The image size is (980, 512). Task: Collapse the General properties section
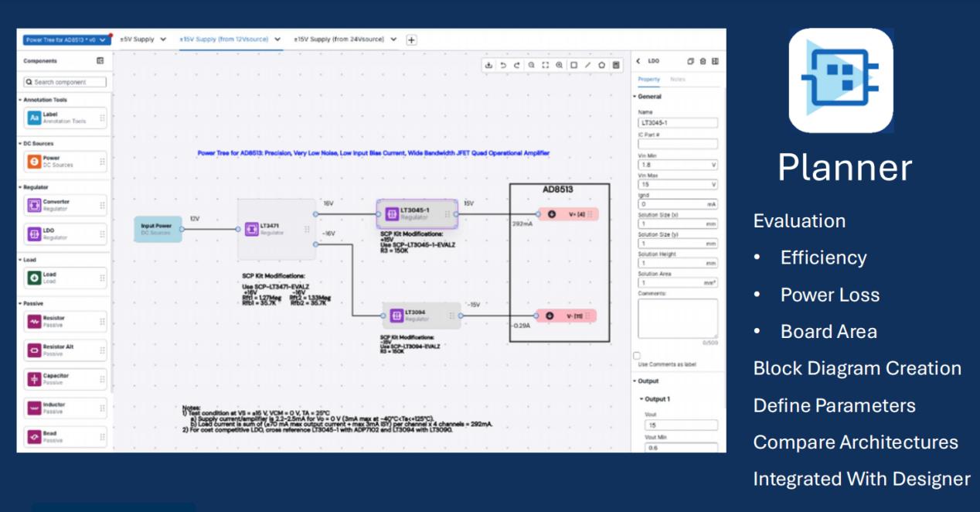(x=635, y=97)
